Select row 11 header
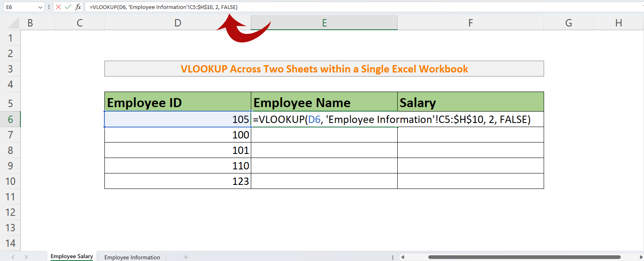 pos(10,197)
